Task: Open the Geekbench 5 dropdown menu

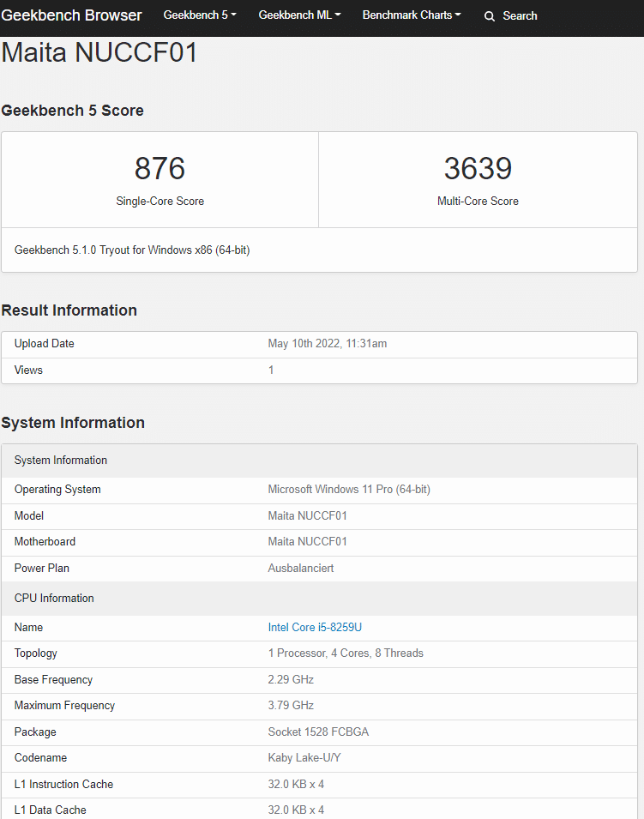Action: [200, 15]
